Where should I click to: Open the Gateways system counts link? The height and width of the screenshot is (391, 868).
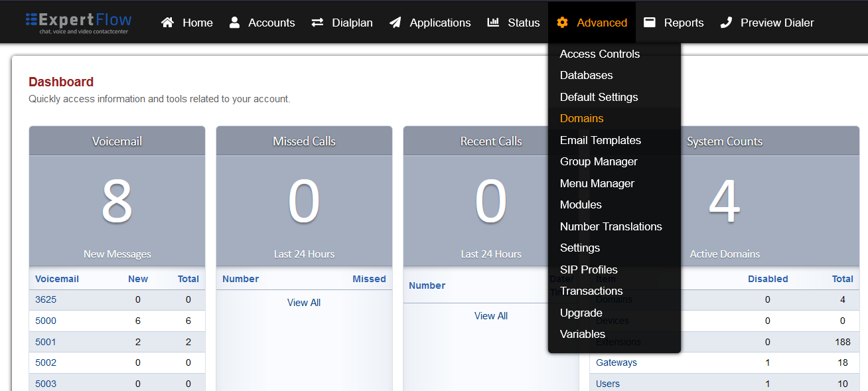click(616, 362)
